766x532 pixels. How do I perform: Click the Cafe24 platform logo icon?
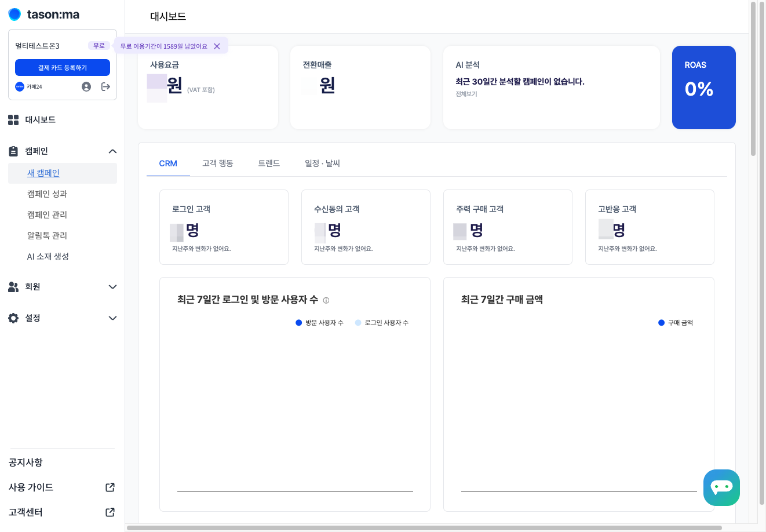point(20,86)
